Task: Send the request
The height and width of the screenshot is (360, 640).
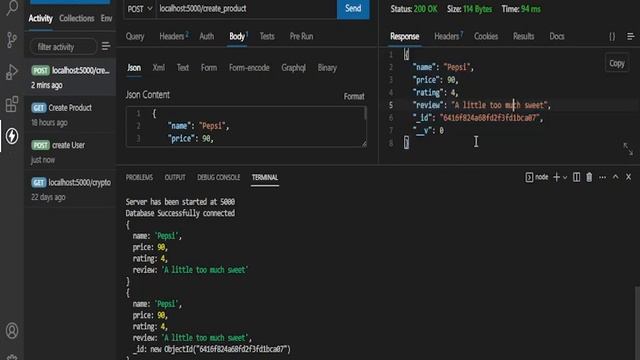Action: click(353, 9)
